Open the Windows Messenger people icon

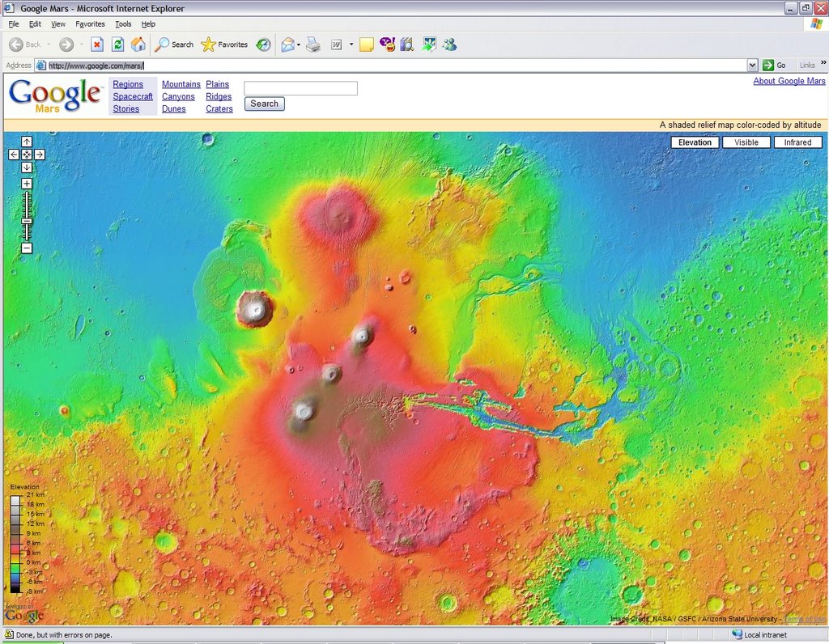(x=450, y=44)
